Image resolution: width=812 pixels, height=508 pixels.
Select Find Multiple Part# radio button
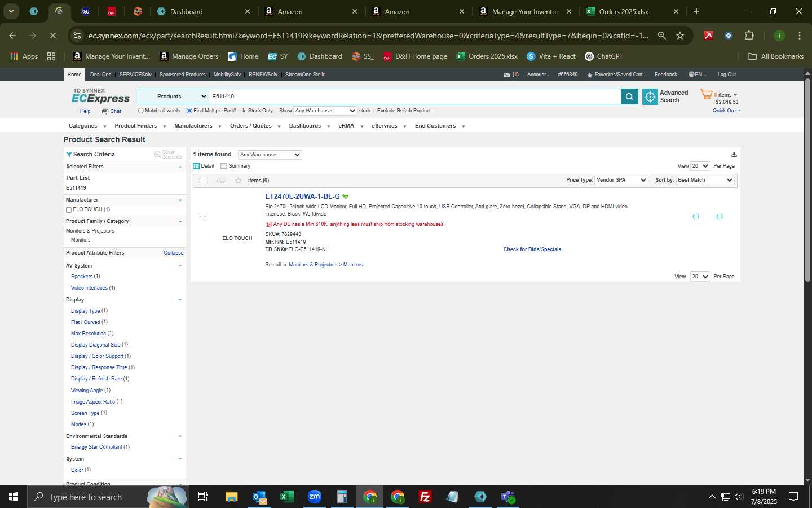pos(189,111)
